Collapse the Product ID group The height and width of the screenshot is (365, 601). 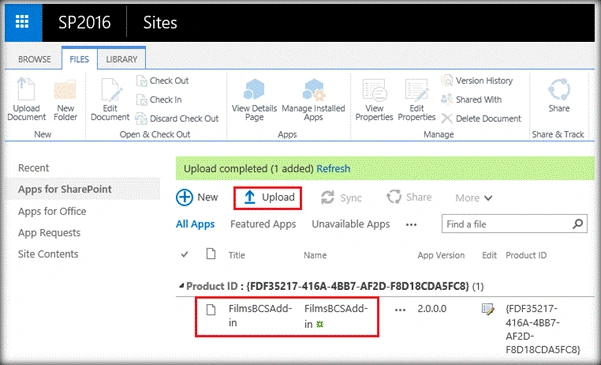tap(182, 286)
